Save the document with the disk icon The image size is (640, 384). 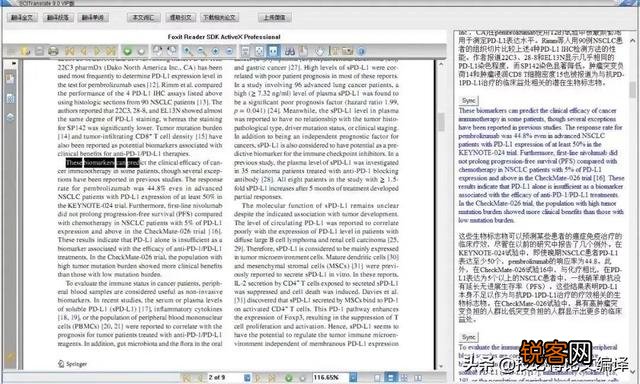click(x=39, y=51)
